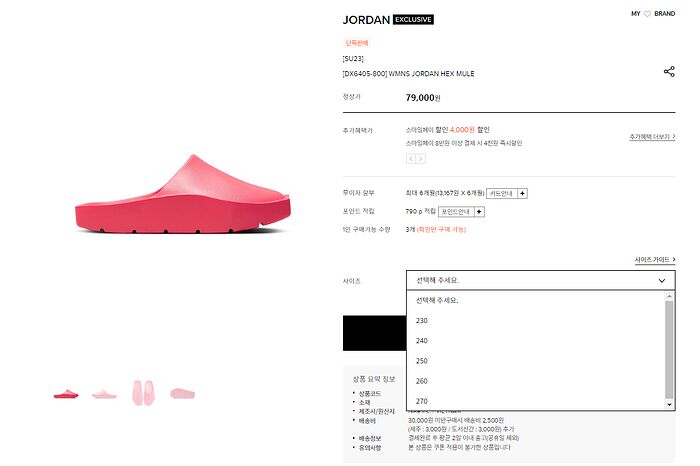
Task: Click the heart icon next to MY BRAND
Action: 647,14
